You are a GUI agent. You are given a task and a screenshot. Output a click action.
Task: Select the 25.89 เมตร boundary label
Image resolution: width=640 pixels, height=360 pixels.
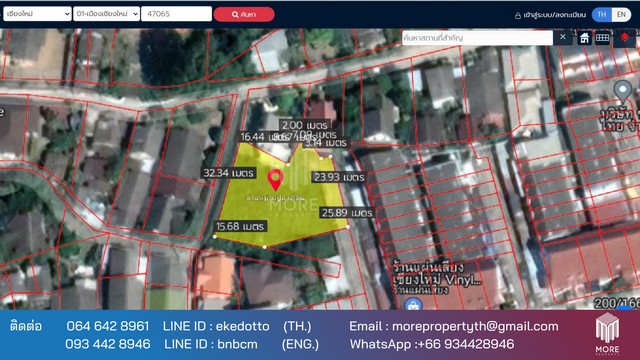pyautogui.click(x=347, y=213)
